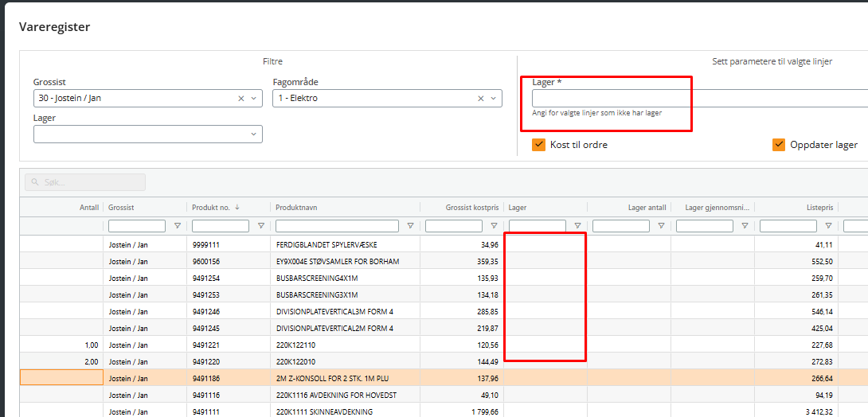The height and width of the screenshot is (417, 868).
Task: Click product number 9491254
Action: tap(205, 278)
